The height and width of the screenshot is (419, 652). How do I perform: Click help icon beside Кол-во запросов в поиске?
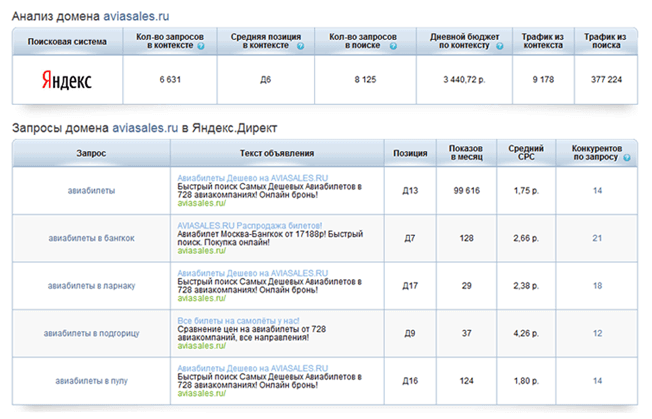pyautogui.click(x=393, y=46)
